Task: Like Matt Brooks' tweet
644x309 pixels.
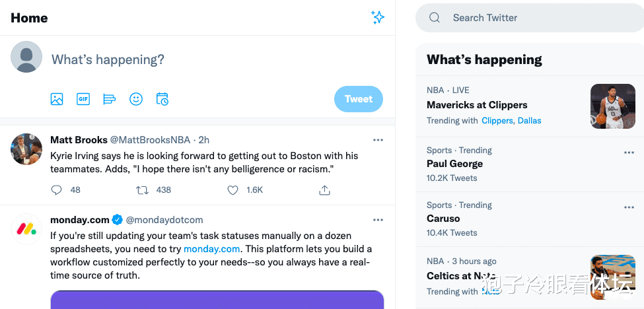Action: [233, 190]
